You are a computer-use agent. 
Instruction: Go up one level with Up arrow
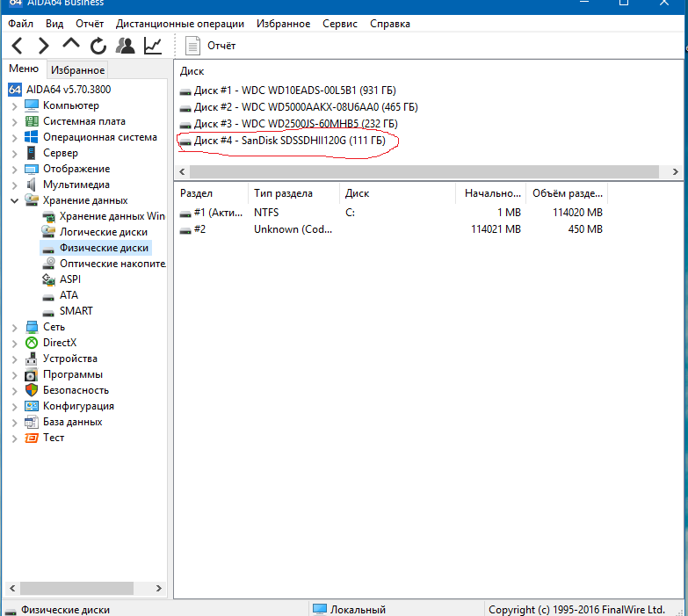click(71, 43)
